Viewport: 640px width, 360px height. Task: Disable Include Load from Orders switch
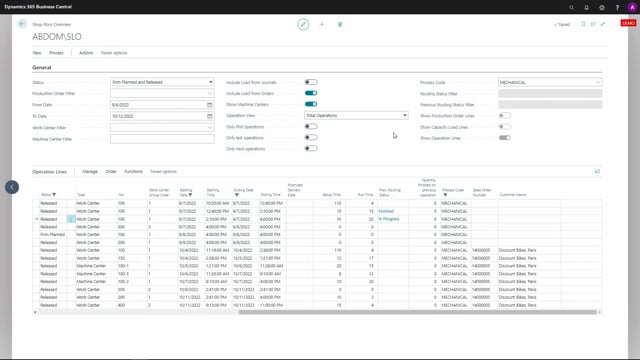click(x=311, y=93)
